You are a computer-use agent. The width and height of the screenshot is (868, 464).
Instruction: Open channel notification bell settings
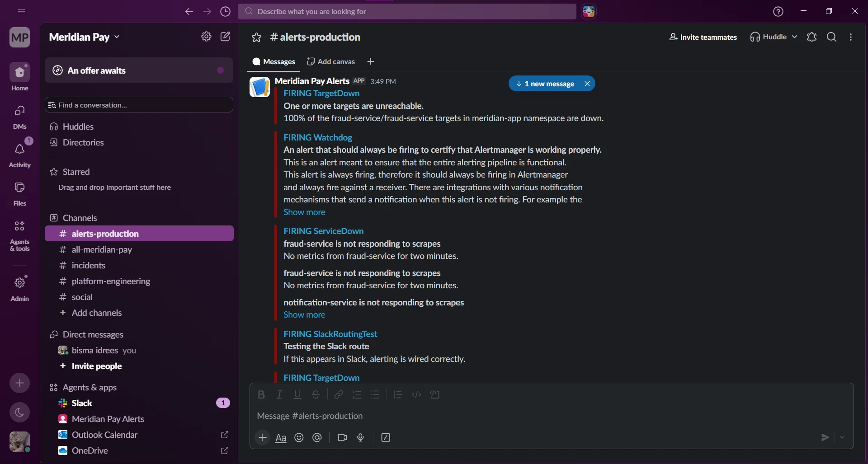tap(811, 37)
